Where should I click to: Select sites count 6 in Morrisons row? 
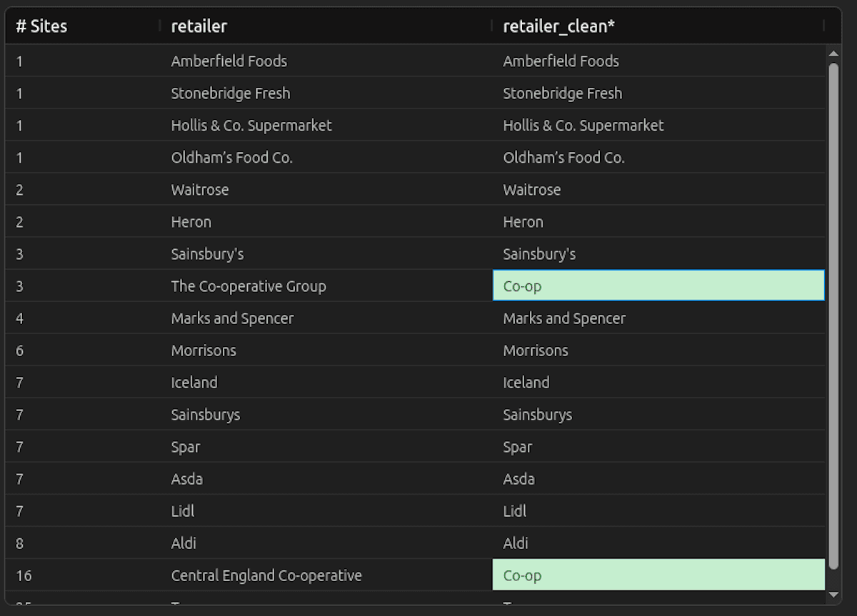19,350
